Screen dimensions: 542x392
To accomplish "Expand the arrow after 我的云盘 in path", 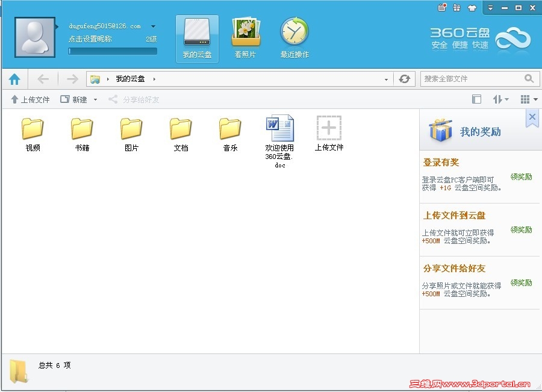I will [154, 79].
